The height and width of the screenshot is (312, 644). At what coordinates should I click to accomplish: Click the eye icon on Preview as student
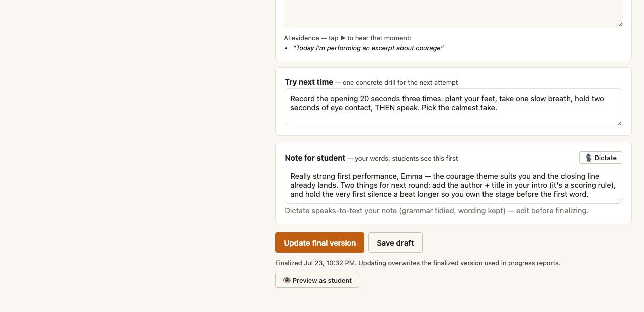[287, 280]
